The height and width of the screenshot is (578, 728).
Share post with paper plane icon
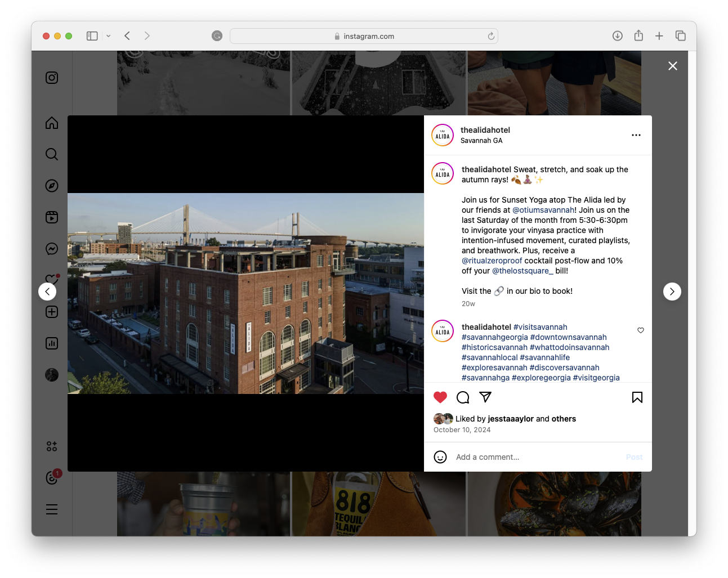click(485, 397)
